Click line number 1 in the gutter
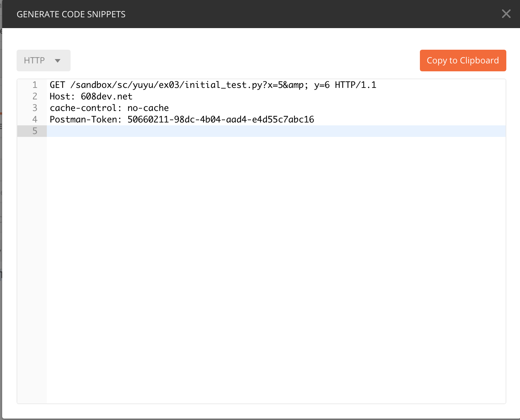This screenshot has height=420, width=520. pyautogui.click(x=35, y=85)
